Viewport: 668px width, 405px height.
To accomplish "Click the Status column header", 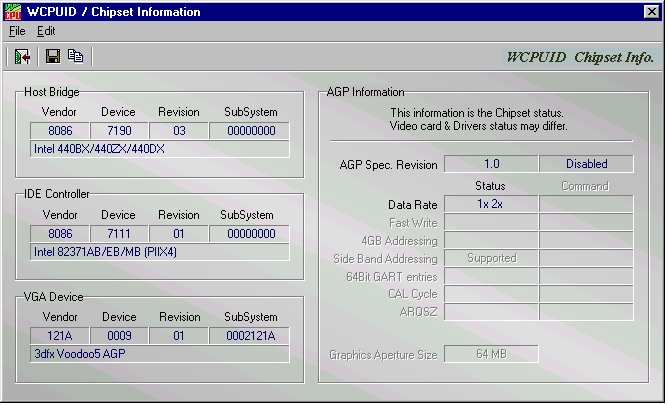I will [490, 186].
